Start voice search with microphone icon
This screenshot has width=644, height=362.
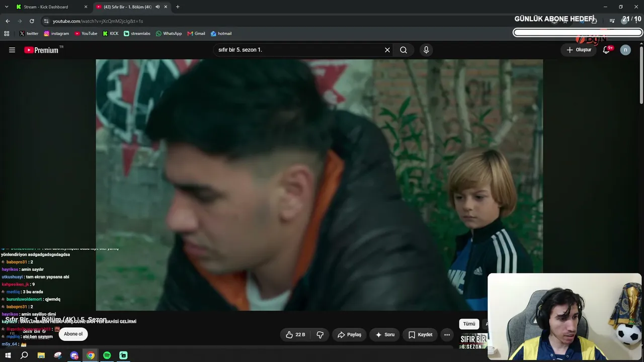click(x=426, y=50)
